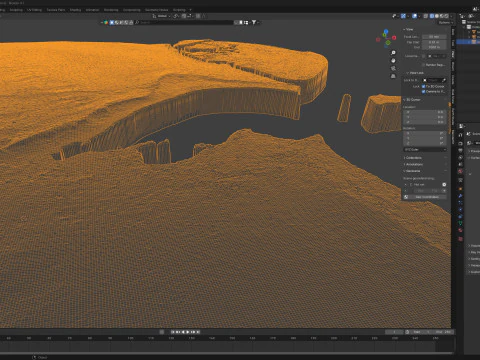This screenshot has height=360, width=480.
Task: Expand the Collections panel
Action: tap(413, 158)
